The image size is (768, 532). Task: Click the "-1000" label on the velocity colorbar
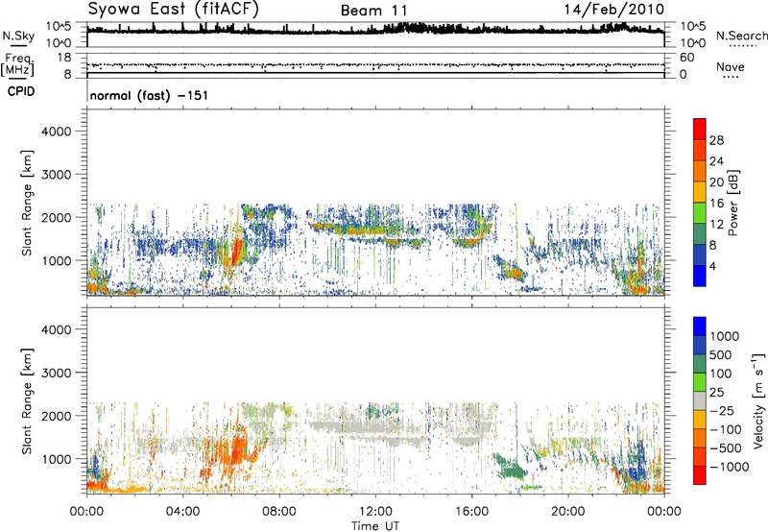[729, 467]
